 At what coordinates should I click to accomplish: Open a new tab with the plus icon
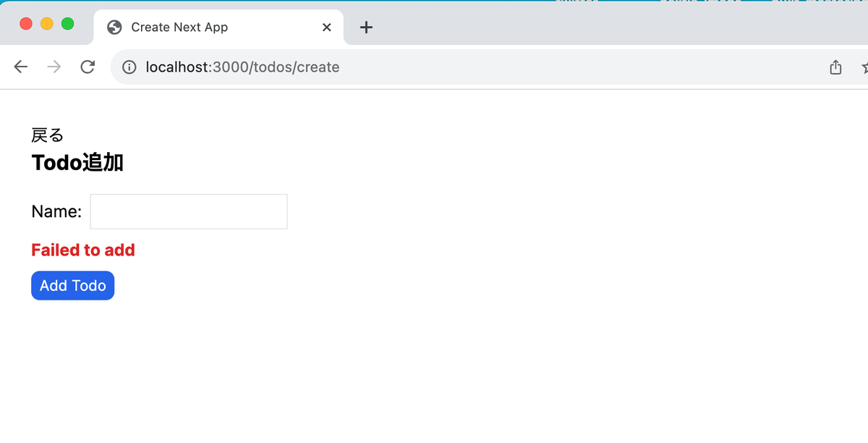(x=366, y=28)
